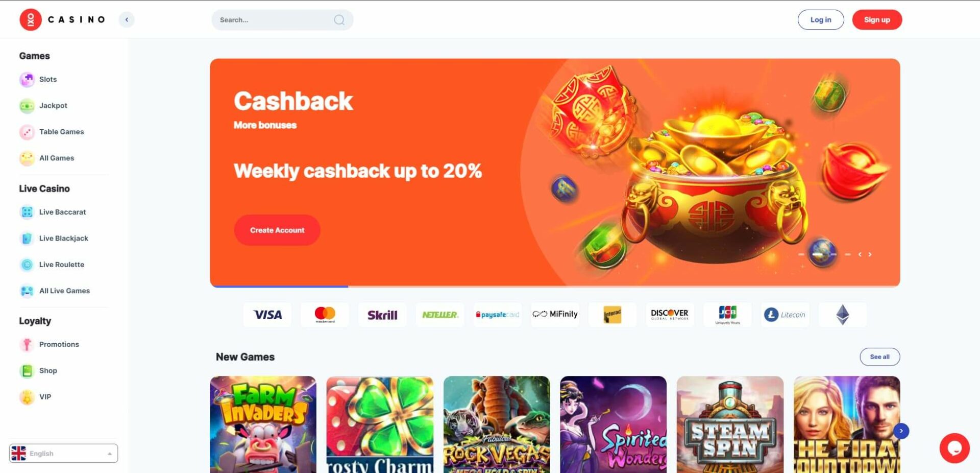Advance banner with next arrow
Screen dimensions: 980x473
point(870,254)
